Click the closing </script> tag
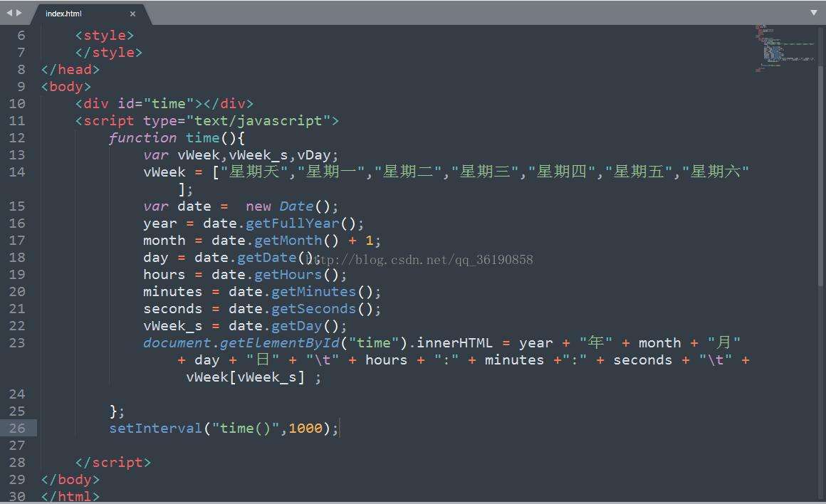 (x=113, y=463)
